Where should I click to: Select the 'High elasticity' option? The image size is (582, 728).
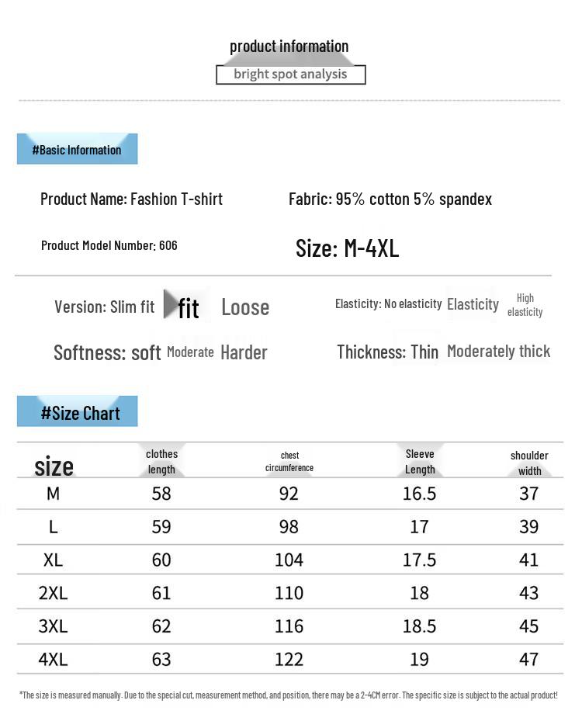pyautogui.click(x=525, y=305)
